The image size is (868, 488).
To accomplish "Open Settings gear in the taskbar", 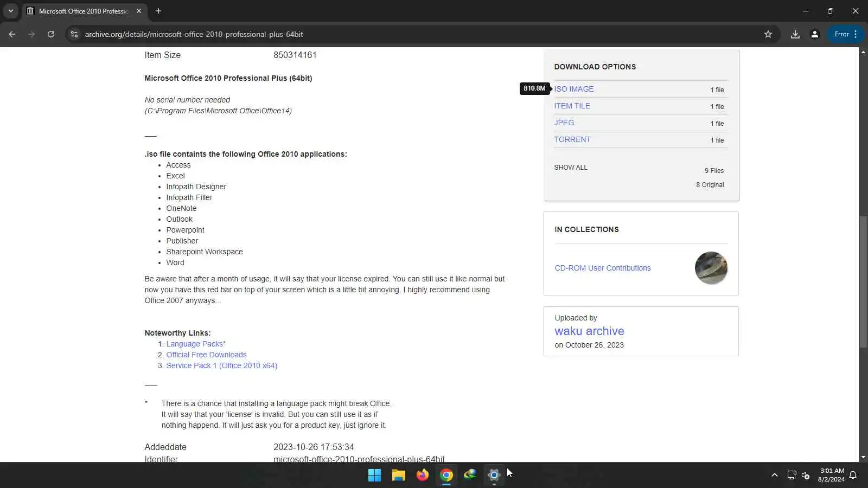I will click(x=494, y=475).
